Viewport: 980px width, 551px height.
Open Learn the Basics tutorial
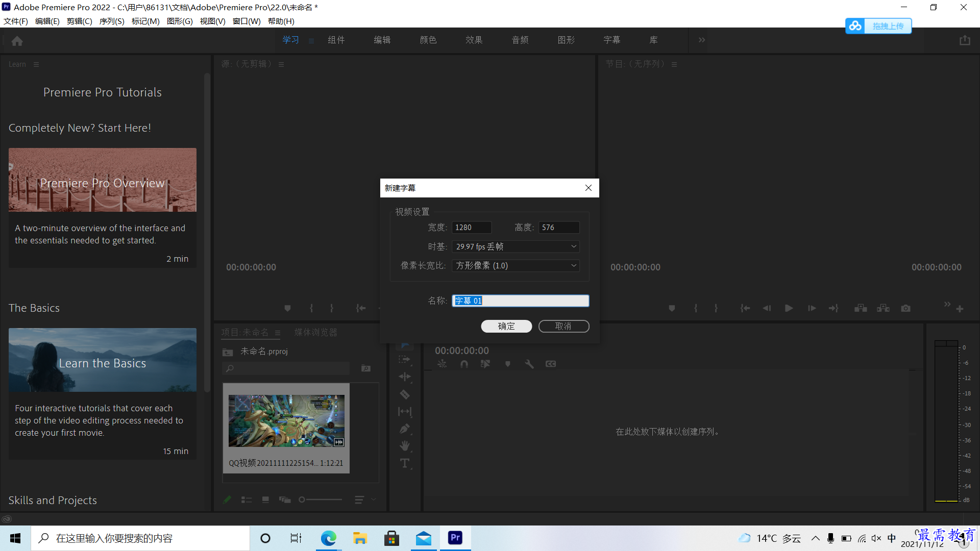point(102,393)
